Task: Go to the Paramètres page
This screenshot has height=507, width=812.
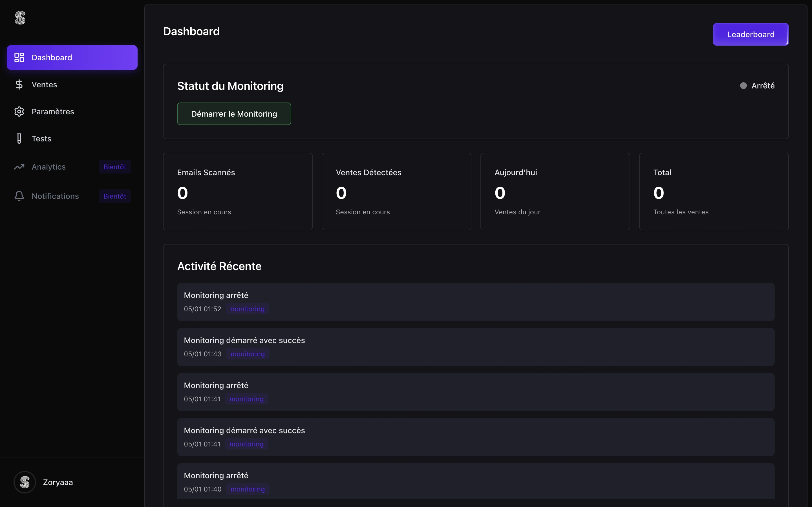Action: coord(53,112)
